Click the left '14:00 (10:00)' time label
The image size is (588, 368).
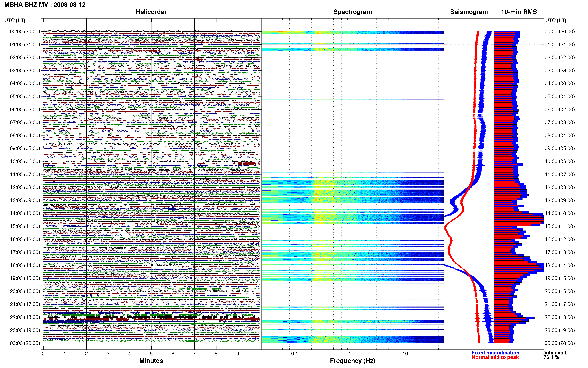25,213
